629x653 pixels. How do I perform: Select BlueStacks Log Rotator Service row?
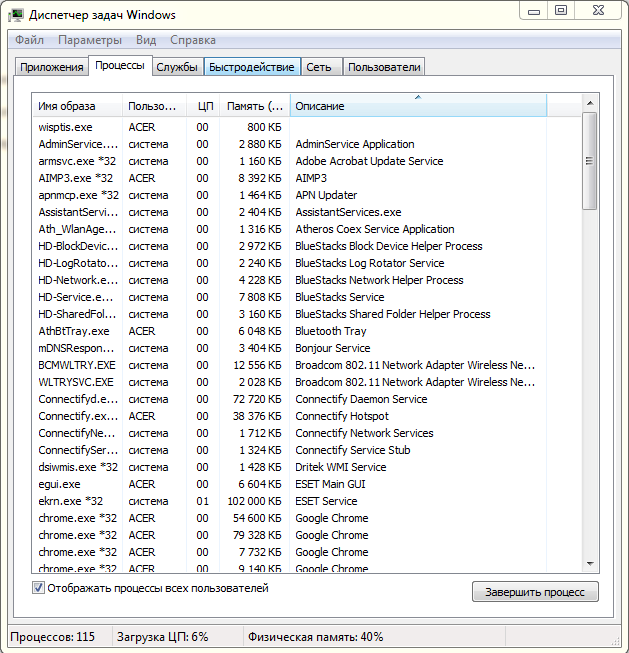tap(289, 263)
